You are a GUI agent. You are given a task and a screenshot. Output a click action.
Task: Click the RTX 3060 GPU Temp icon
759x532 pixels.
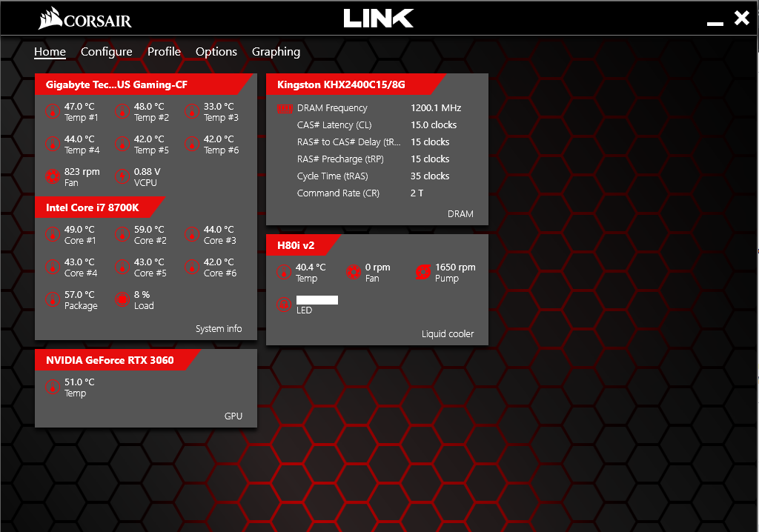coord(53,387)
